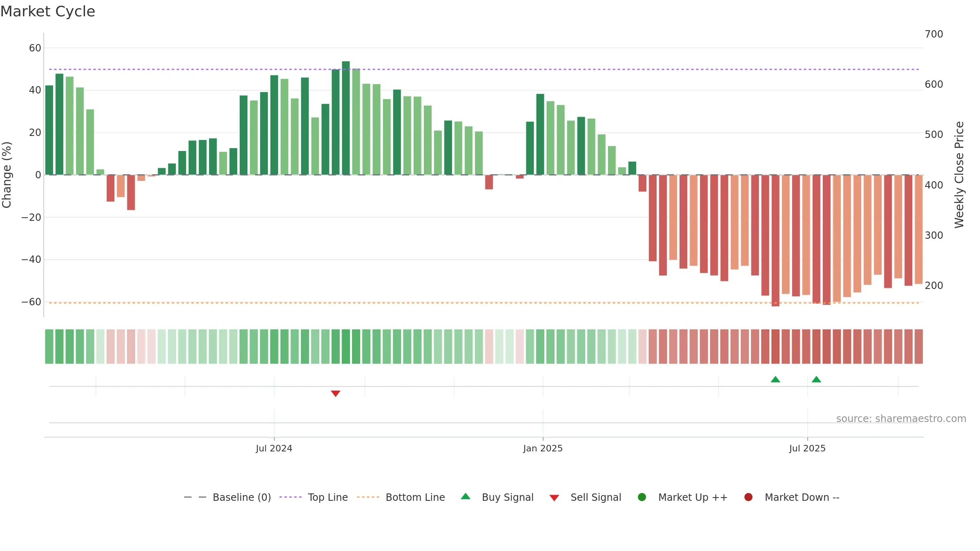The image size is (980, 551).
Task: Click the Market Cycle chart title
Action: click(x=48, y=11)
